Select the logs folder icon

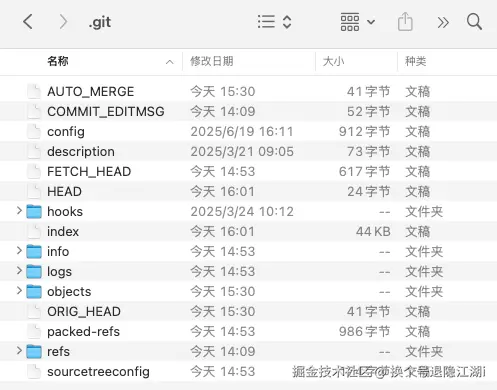34,272
